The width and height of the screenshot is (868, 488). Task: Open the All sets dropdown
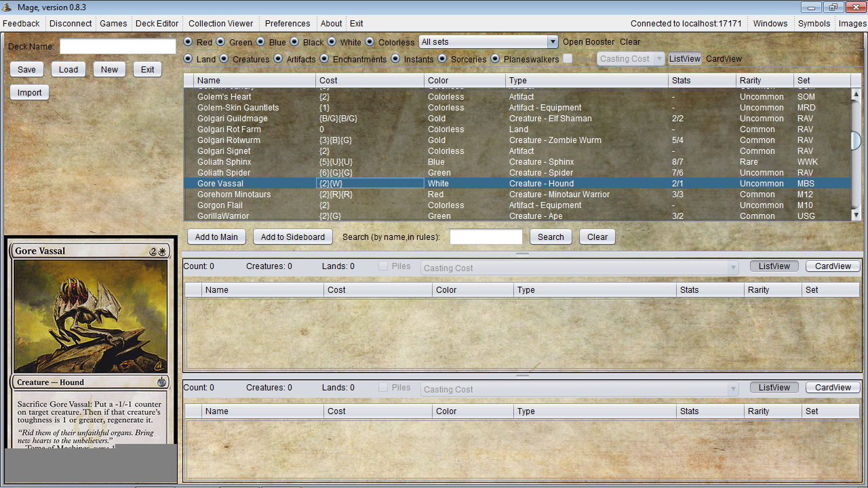(x=488, y=42)
